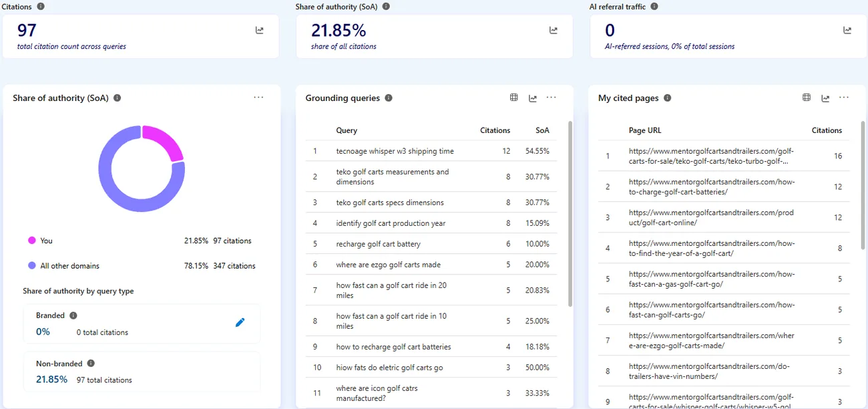This screenshot has width=868, height=409.
Task: Open the how-to-find-the-year-of-a-golf-cart URL
Action: tap(712, 248)
